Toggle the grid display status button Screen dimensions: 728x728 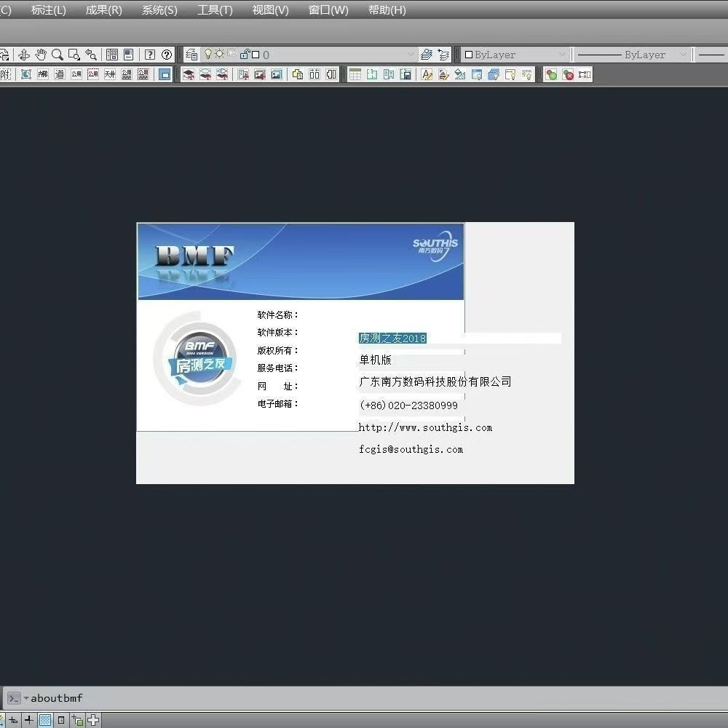point(45,720)
